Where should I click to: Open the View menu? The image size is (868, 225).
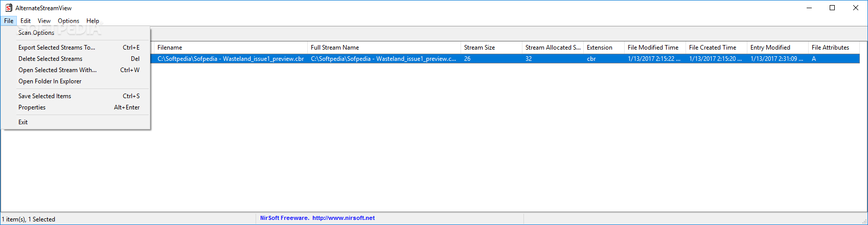tap(44, 21)
